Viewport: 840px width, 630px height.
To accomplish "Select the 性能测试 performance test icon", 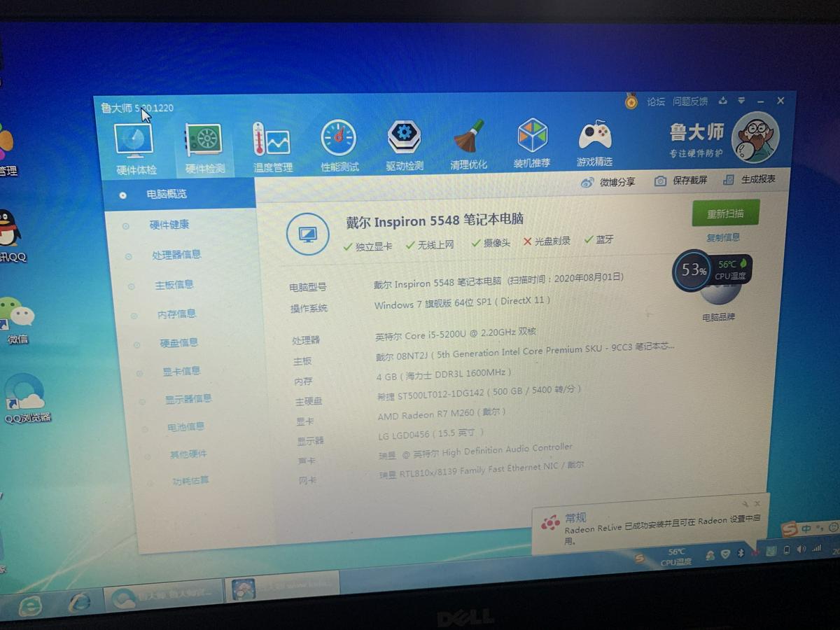I will click(337, 143).
